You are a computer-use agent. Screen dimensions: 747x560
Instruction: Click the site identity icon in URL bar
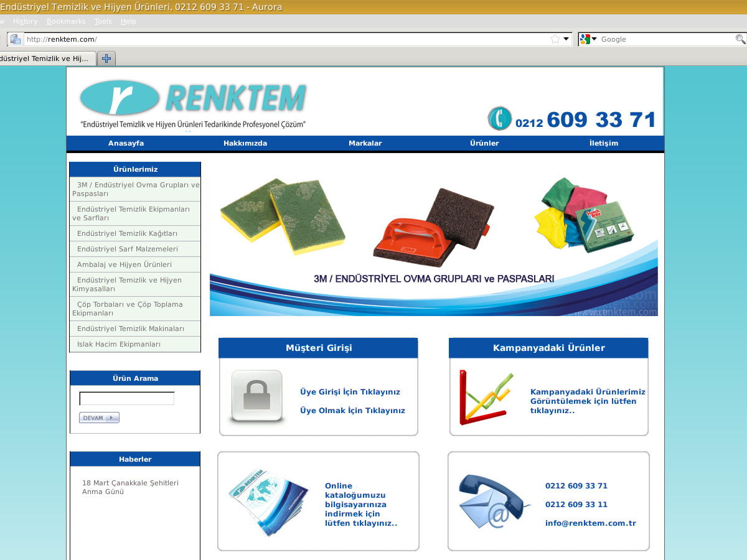16,39
